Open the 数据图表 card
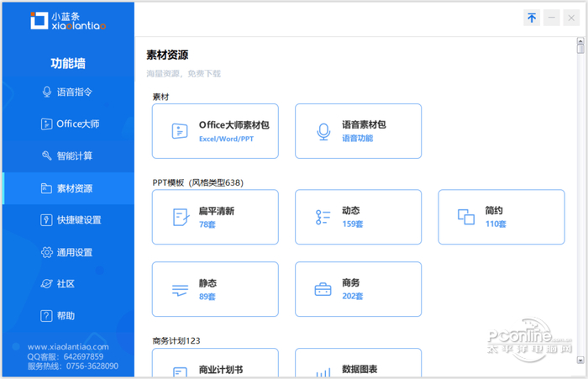588x379 pixels. click(x=358, y=363)
